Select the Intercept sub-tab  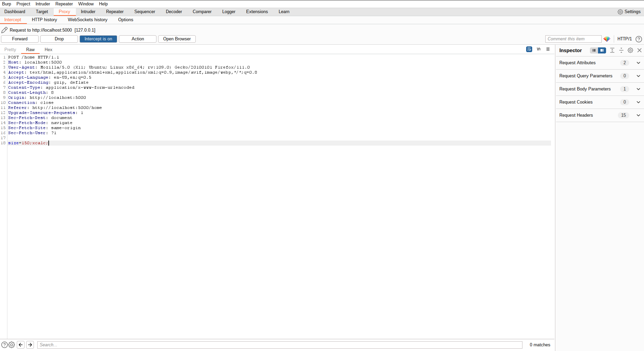coord(13,20)
